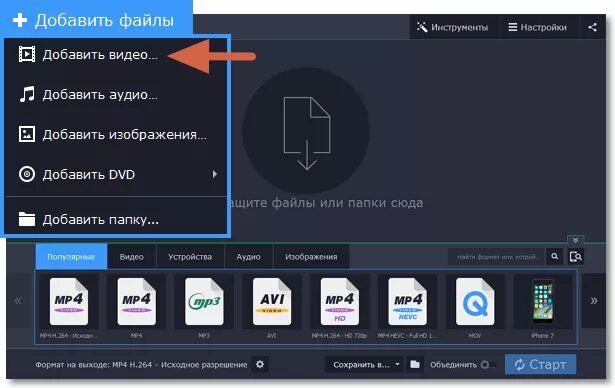The width and height of the screenshot is (615, 388).
Task: Open output format settings gear
Action: (260, 364)
